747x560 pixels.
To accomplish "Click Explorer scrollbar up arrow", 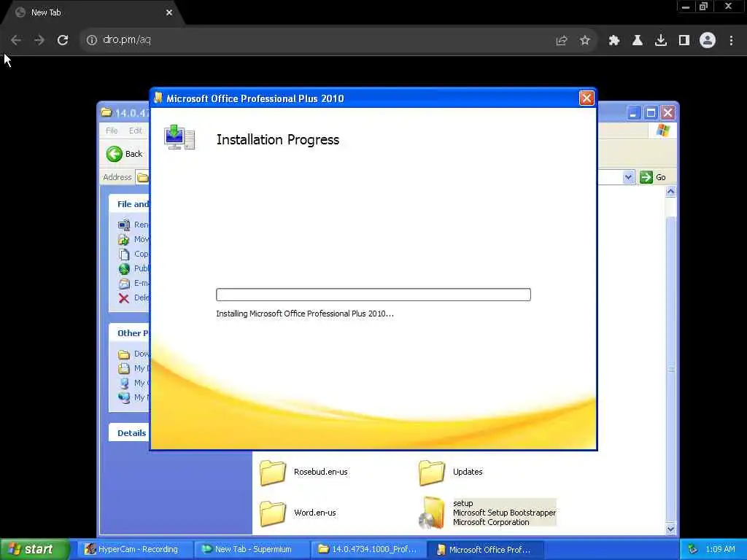I will click(x=670, y=192).
